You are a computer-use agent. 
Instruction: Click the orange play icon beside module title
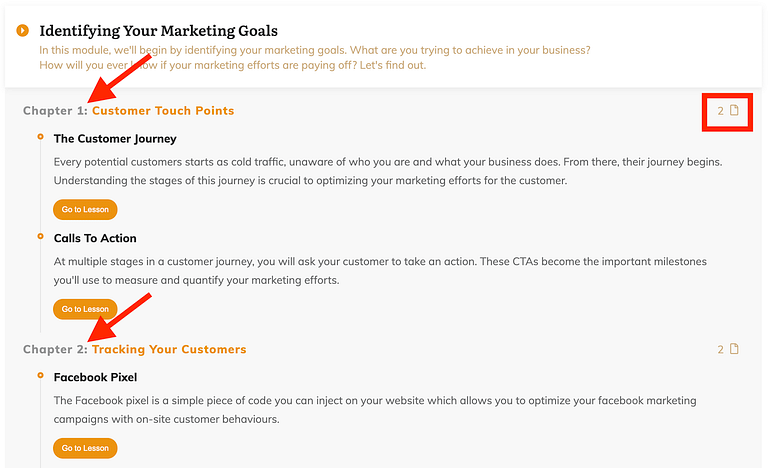point(23,30)
